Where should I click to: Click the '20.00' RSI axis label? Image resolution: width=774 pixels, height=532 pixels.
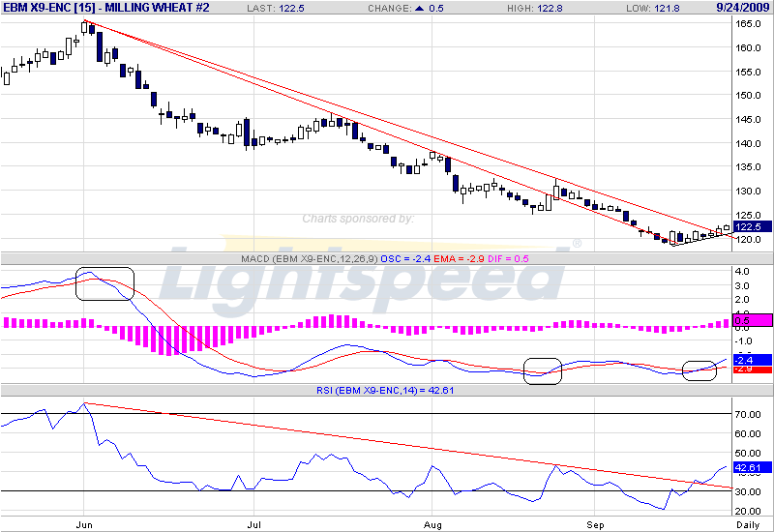pyautogui.click(x=748, y=512)
